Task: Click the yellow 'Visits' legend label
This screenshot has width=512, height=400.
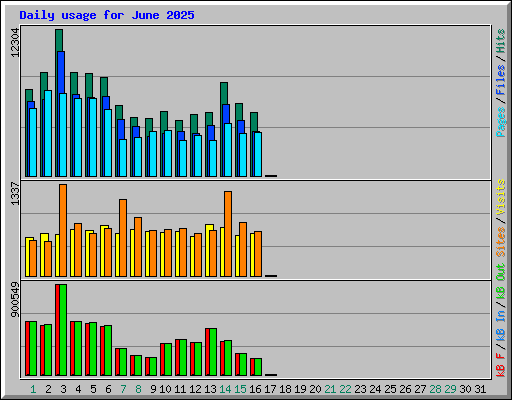Action: tap(501, 197)
